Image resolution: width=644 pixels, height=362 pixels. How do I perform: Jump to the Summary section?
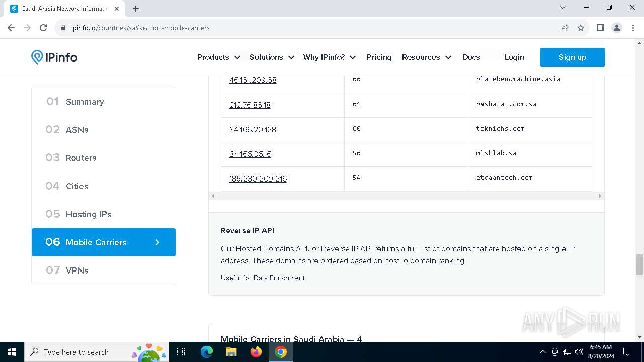(x=104, y=102)
